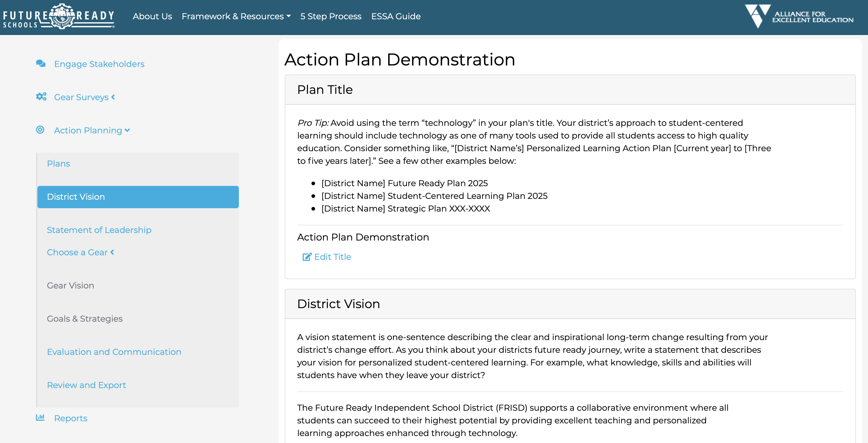
Task: Open the Reports sidebar link
Action: (71, 418)
